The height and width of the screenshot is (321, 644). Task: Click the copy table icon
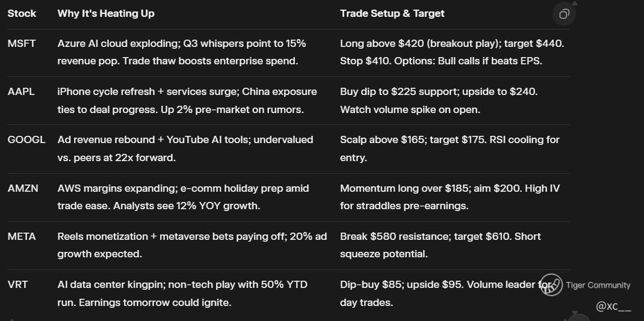pyautogui.click(x=564, y=14)
